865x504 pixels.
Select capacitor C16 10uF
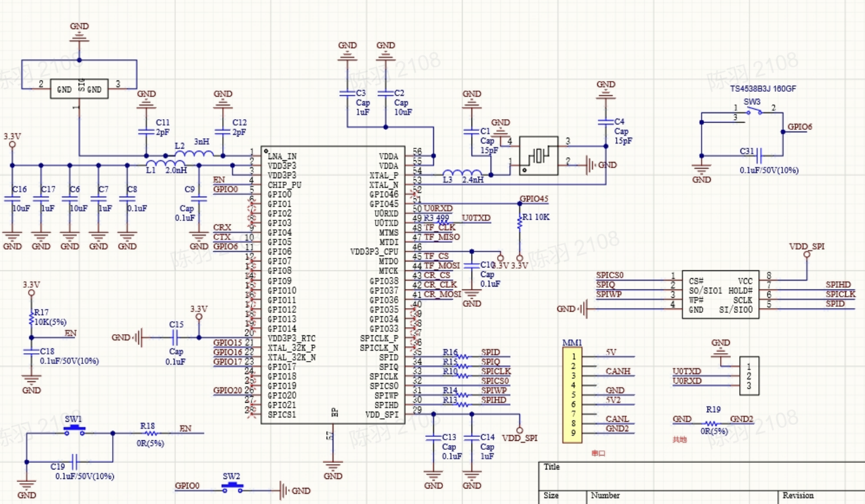click(x=13, y=200)
